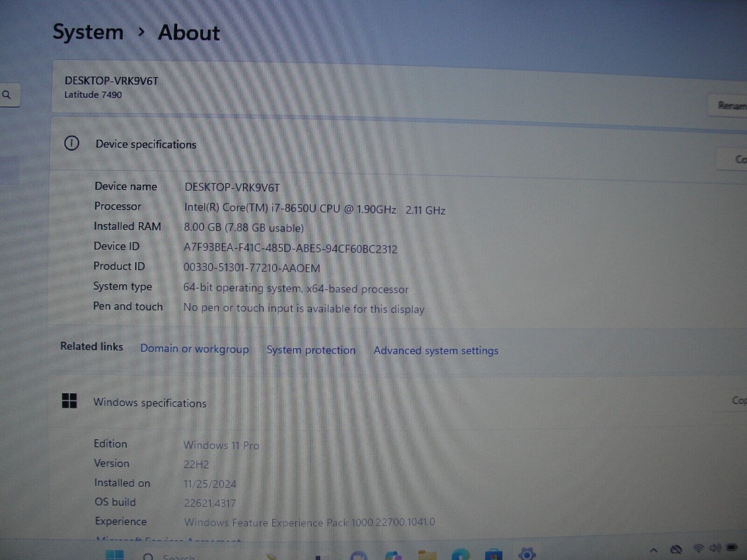This screenshot has height=560, width=747.
Task: Click the Device specifications info icon
Action: click(71, 143)
